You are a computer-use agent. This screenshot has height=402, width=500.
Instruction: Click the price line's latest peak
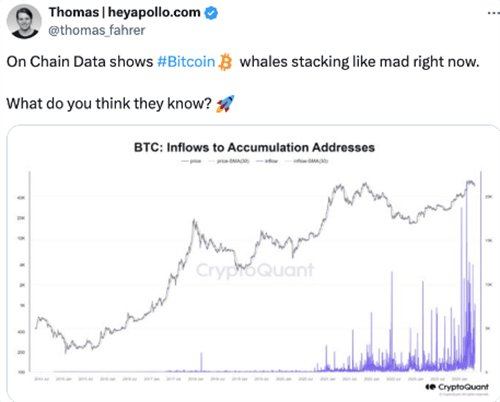[470, 182]
